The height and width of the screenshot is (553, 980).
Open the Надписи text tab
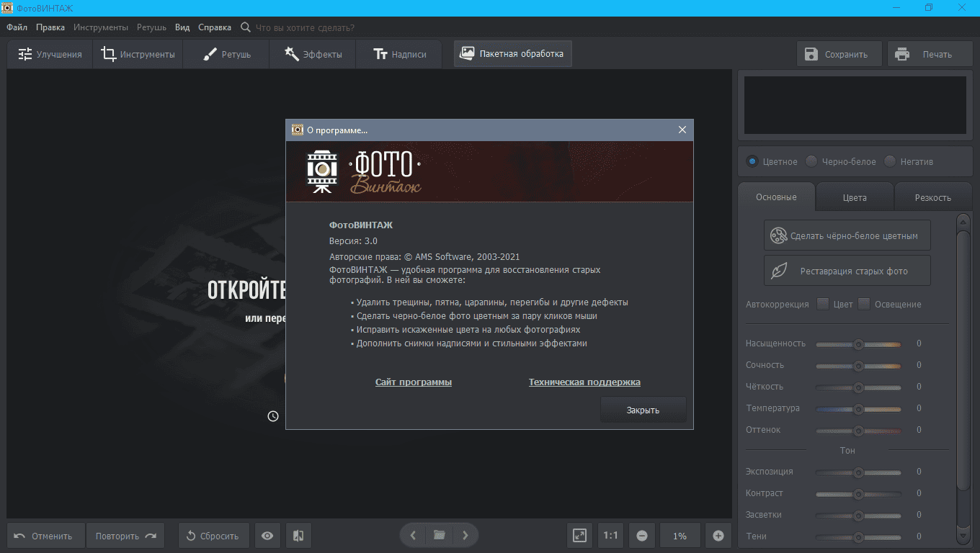click(x=399, y=54)
